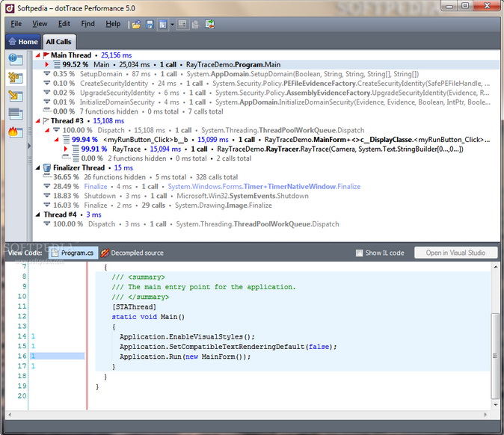Viewport: 504px width, 435px height.
Task: Click the Home tab house icon
Action: [12, 41]
